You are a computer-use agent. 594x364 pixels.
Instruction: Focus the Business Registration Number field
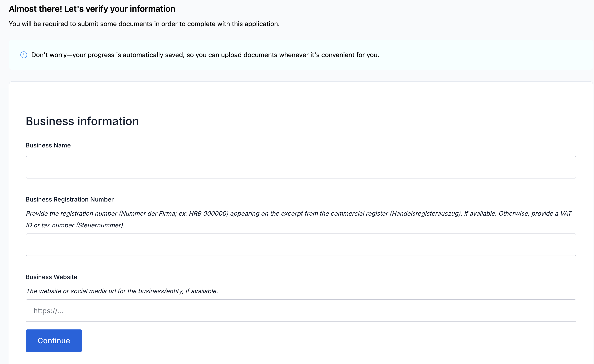pos(301,245)
